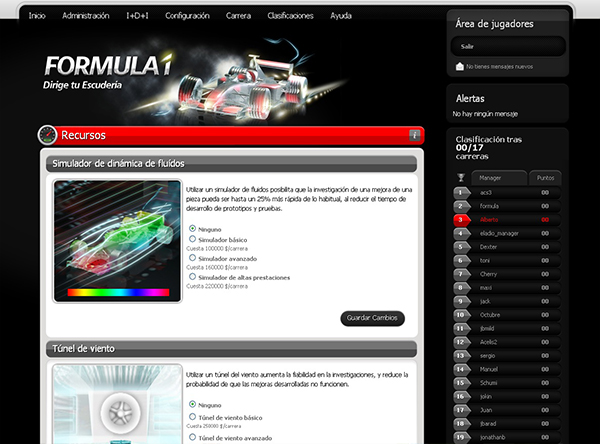Image resolution: width=600 pixels, height=444 pixels.
Task: Click manager name jack
Action: [485, 301]
